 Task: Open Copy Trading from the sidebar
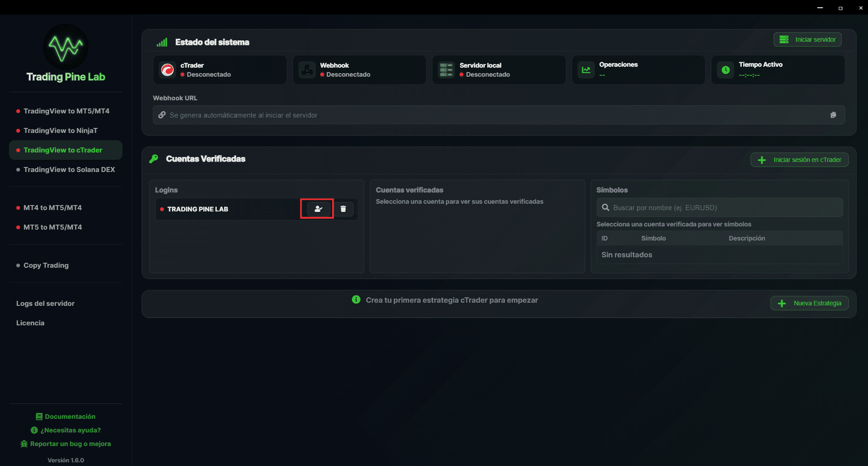pos(46,265)
